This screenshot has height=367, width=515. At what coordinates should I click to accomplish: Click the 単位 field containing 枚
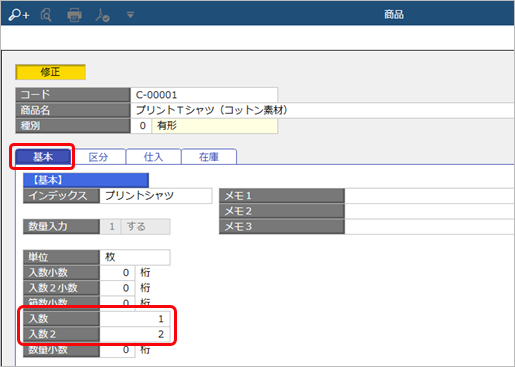pyautogui.click(x=135, y=257)
